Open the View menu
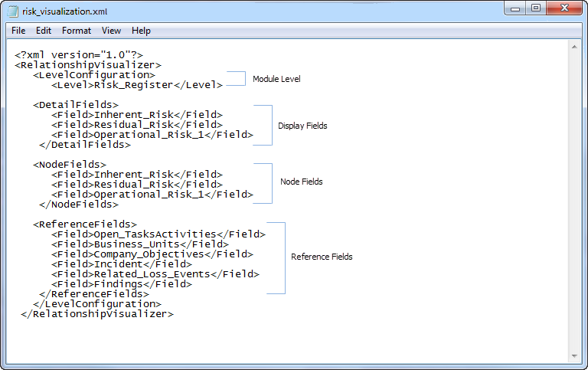Image resolution: width=588 pixels, height=370 pixels. coord(111,31)
